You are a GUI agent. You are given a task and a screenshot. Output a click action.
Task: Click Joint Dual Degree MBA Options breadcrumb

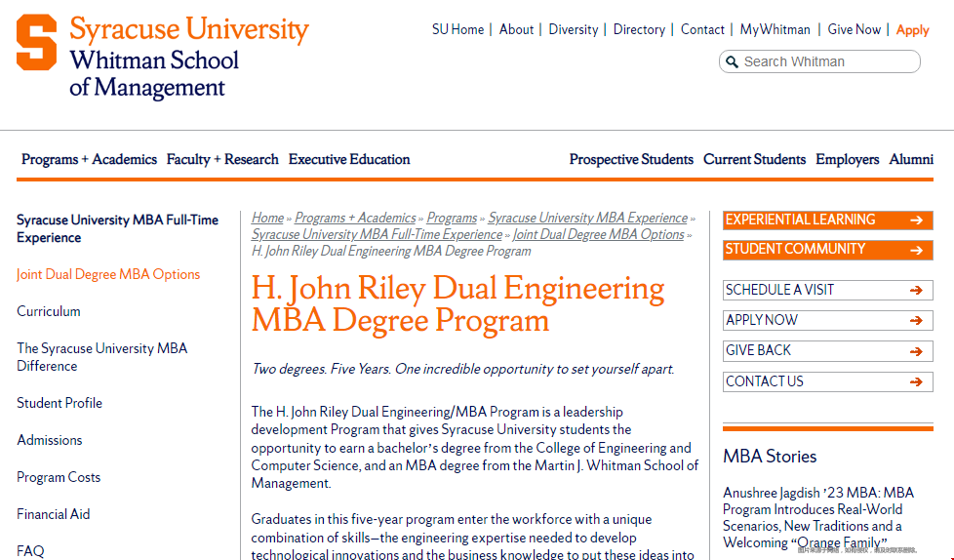[599, 234]
